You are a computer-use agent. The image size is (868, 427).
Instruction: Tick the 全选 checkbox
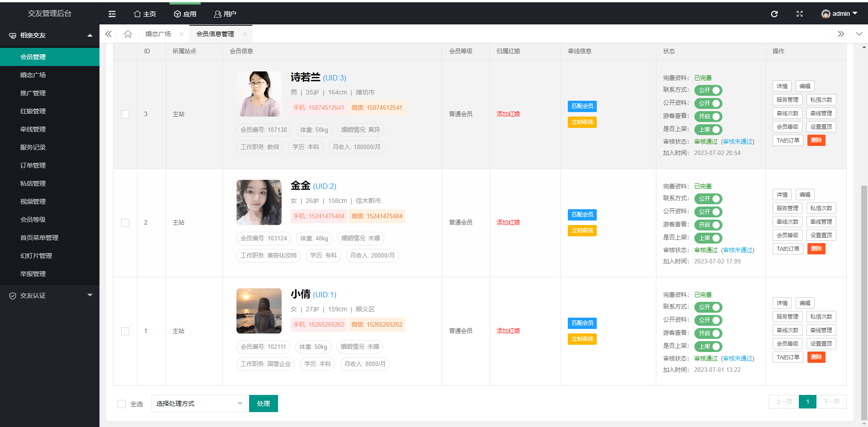[x=122, y=404]
